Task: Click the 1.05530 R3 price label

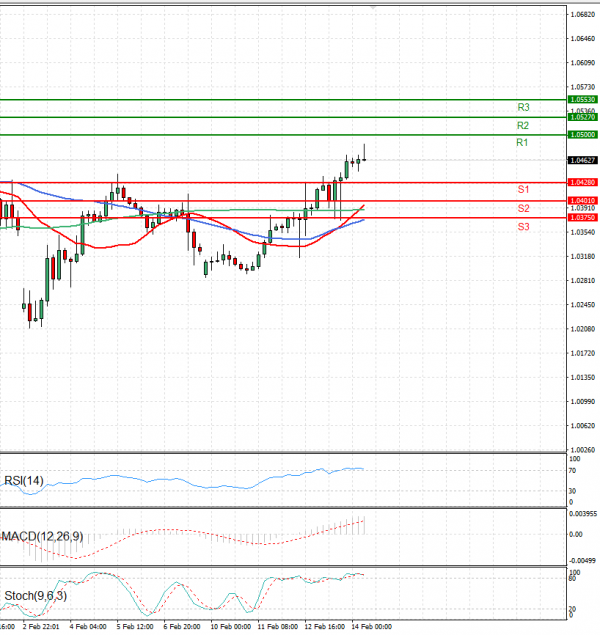Action: click(x=583, y=100)
